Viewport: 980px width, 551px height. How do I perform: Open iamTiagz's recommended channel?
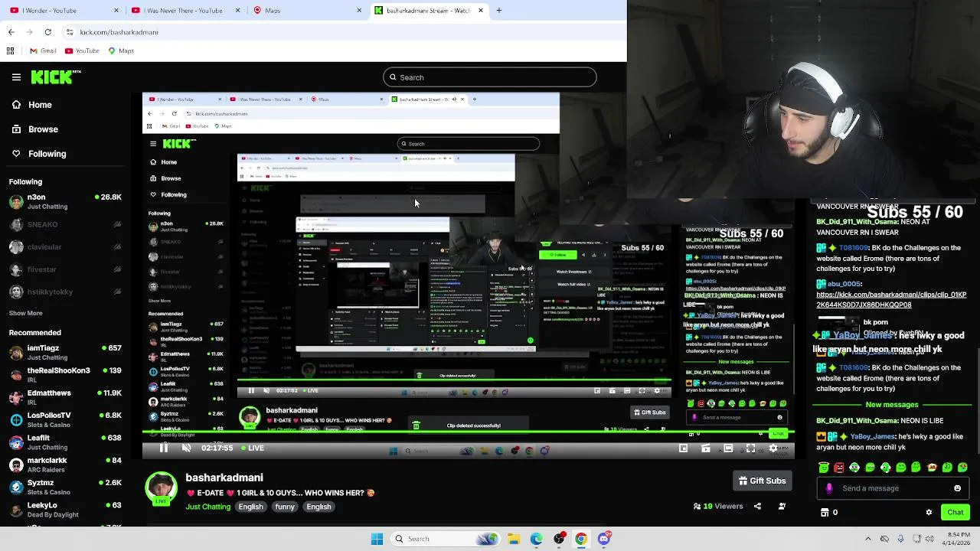(66, 352)
